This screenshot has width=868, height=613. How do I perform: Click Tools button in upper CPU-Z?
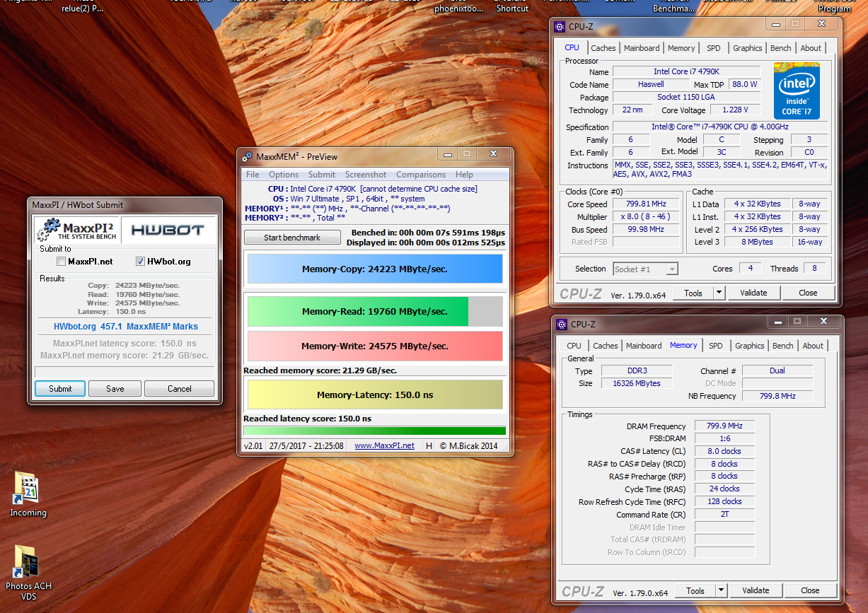pyautogui.click(x=693, y=293)
